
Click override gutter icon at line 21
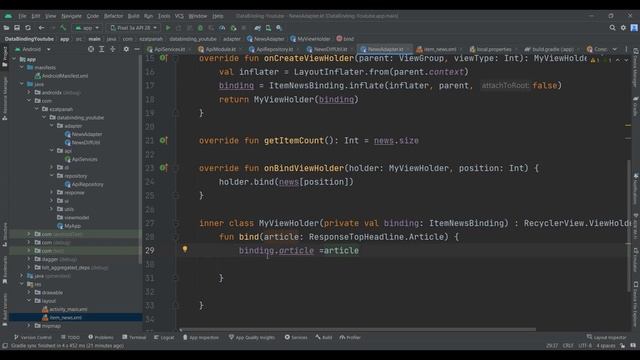click(x=163, y=140)
